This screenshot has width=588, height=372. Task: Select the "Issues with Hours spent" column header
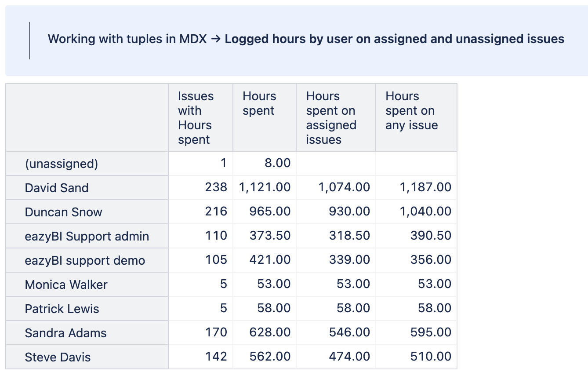point(196,118)
